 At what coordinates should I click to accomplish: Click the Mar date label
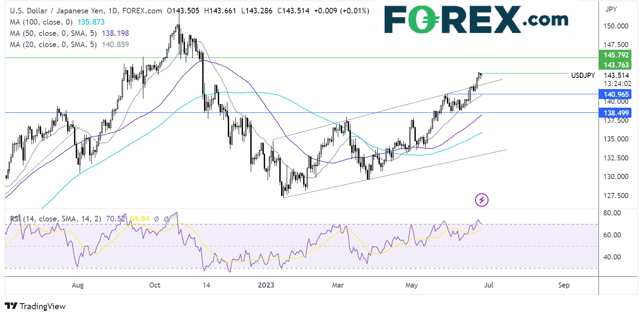pos(338,285)
